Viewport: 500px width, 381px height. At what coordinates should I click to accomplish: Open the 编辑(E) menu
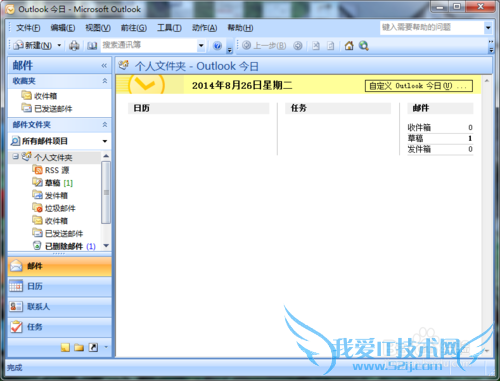point(63,28)
